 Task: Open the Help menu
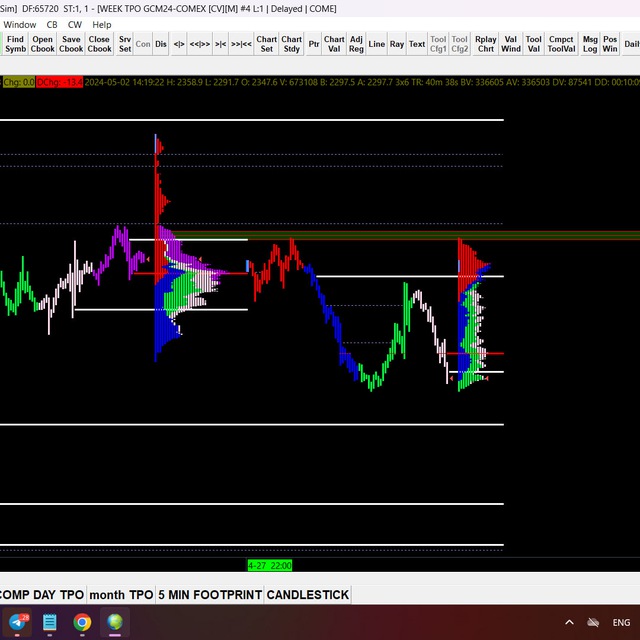pos(102,25)
